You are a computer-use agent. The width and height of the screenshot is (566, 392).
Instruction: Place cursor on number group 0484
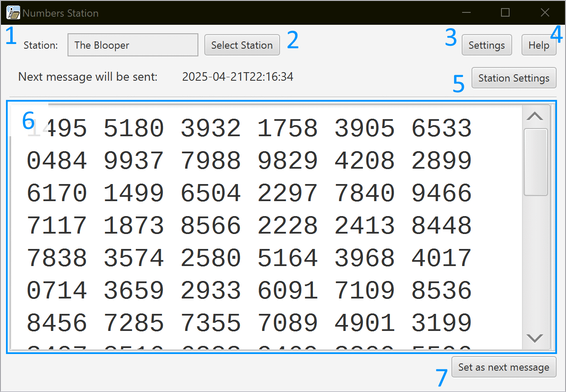[x=57, y=161]
